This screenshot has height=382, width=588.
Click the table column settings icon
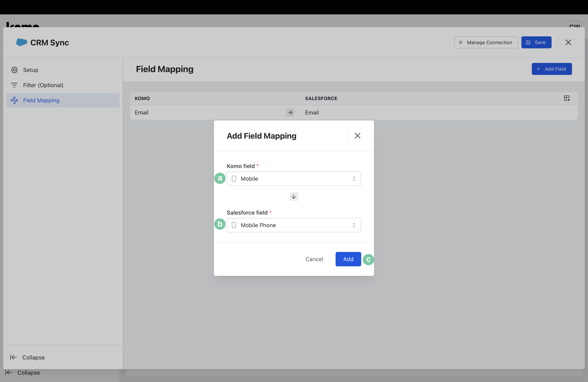pyautogui.click(x=567, y=98)
